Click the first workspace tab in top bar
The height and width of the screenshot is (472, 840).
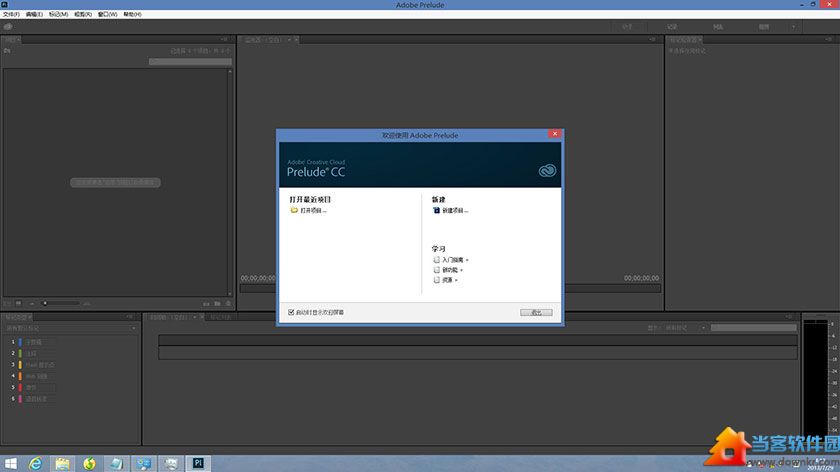(x=627, y=27)
